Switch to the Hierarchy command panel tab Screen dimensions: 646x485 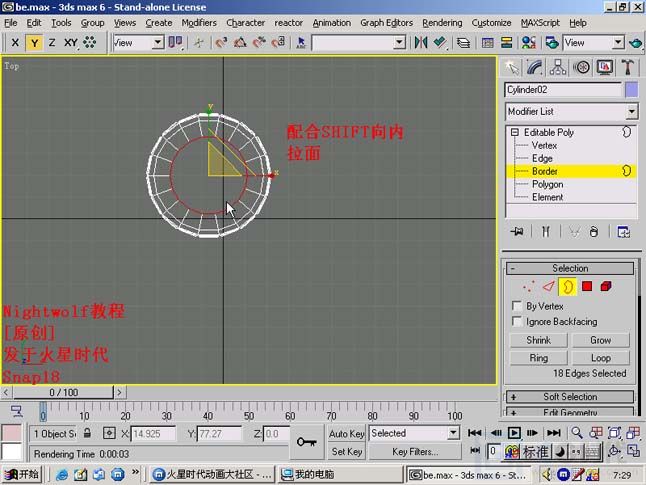point(557,68)
